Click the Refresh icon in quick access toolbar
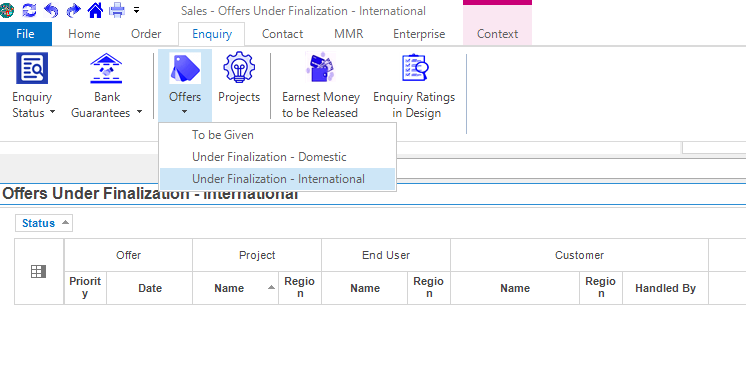This screenshot has height=391, width=746. click(x=29, y=10)
